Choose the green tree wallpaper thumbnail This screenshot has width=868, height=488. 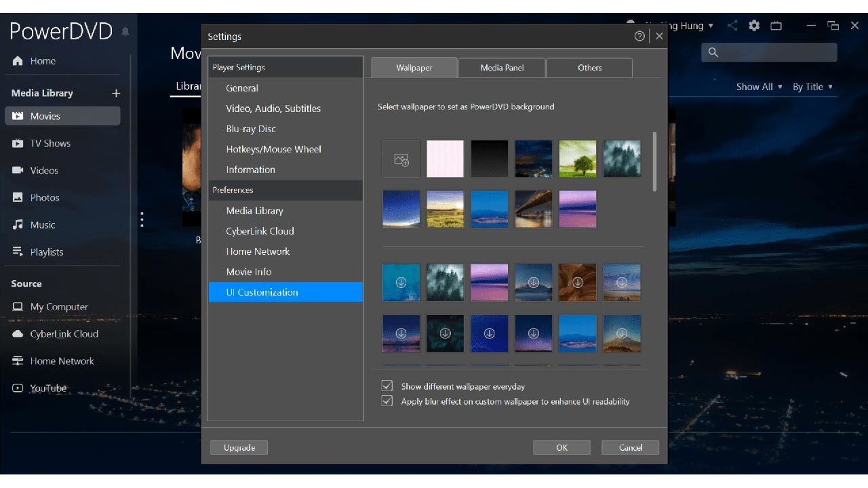[578, 159]
